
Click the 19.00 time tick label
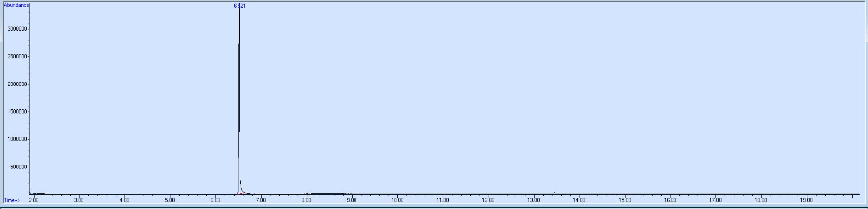pos(806,200)
